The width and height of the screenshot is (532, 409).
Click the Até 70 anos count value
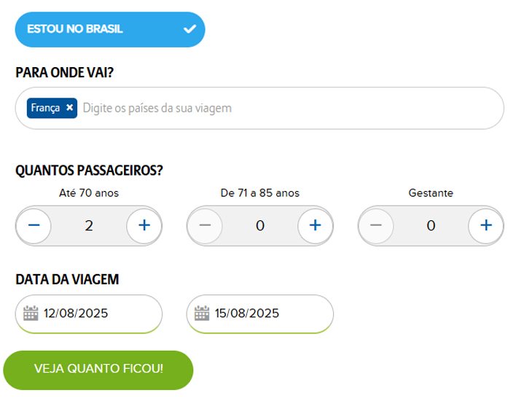89,225
